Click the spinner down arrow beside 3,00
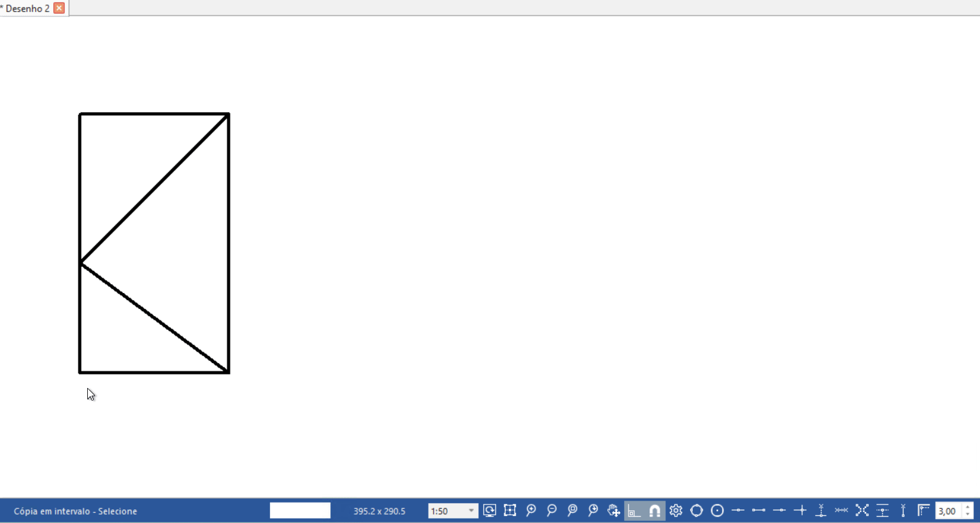The width and height of the screenshot is (980, 523). coord(968,515)
